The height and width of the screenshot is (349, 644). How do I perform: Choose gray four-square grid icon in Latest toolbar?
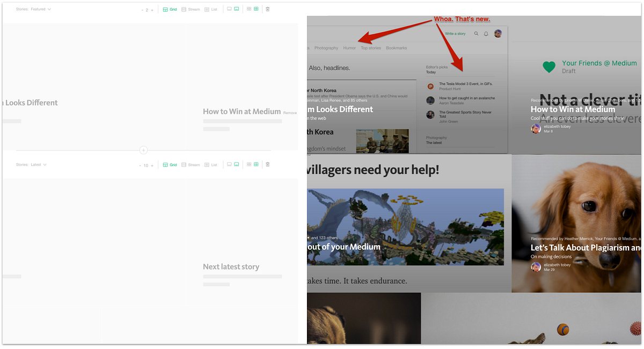(249, 164)
